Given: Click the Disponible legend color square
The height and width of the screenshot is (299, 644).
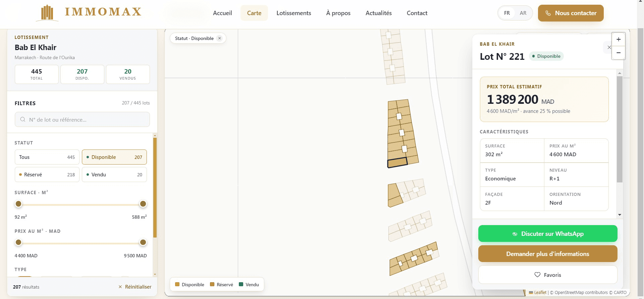Looking at the screenshot, I should click(x=177, y=285).
